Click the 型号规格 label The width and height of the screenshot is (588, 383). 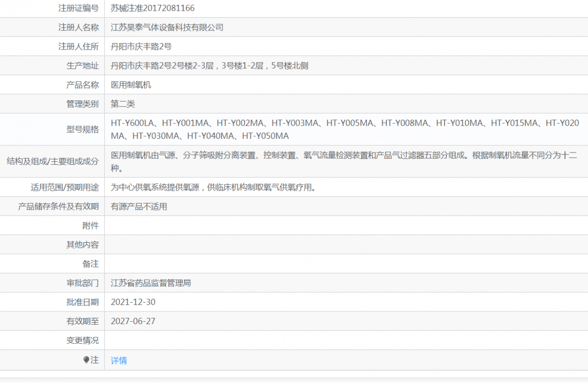coord(82,129)
